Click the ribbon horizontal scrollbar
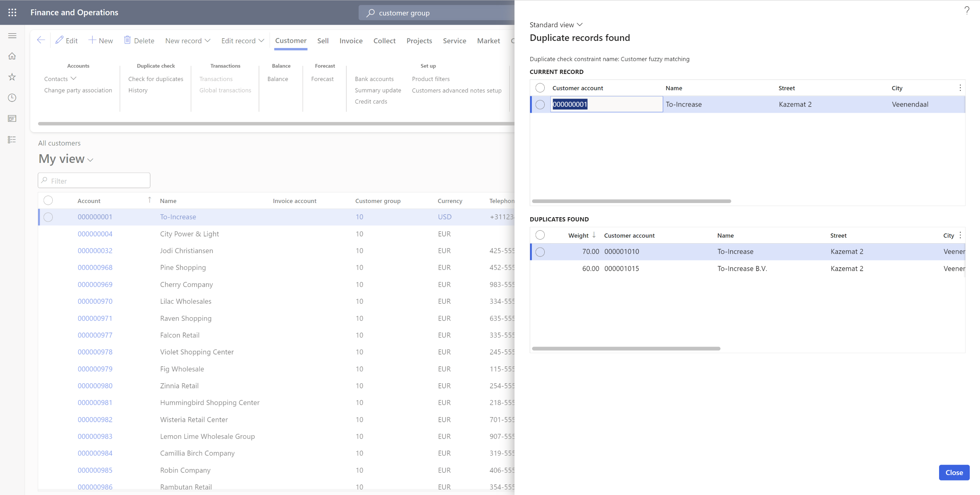 click(x=276, y=124)
